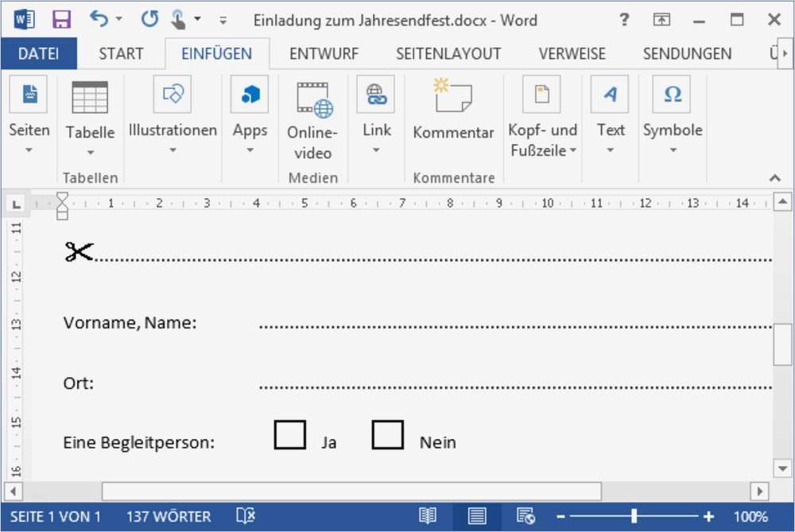Expand the Link dropdown arrow
The width and height of the screenshot is (795, 532).
tap(376, 150)
